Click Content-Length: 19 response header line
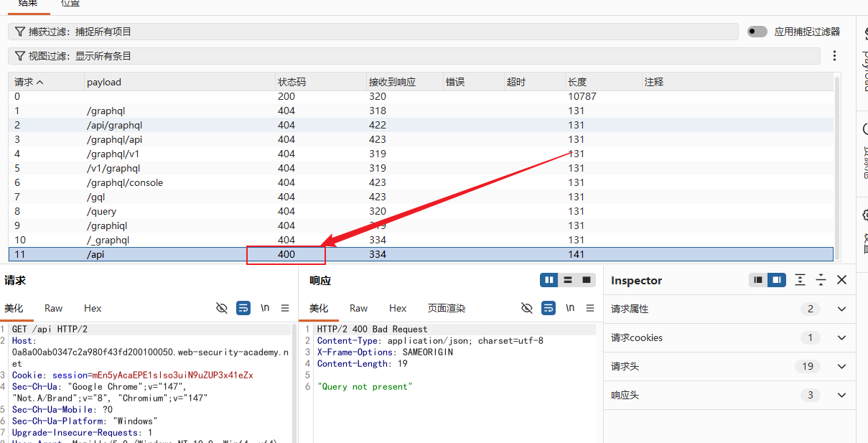This screenshot has width=868, height=443. pyautogui.click(x=363, y=364)
